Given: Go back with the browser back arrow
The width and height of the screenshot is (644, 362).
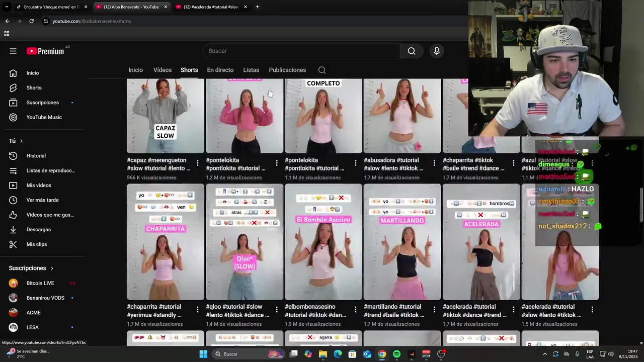Looking at the screenshot, I should (7, 21).
